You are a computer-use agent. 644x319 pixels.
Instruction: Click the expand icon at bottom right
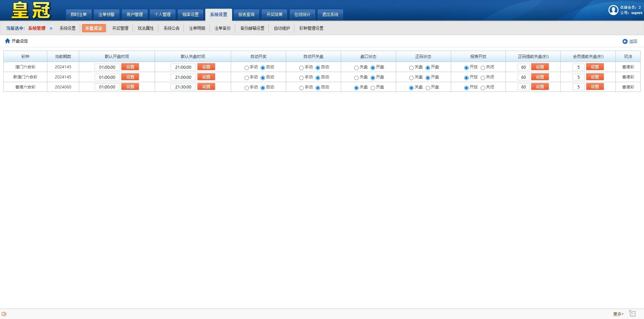click(x=632, y=313)
